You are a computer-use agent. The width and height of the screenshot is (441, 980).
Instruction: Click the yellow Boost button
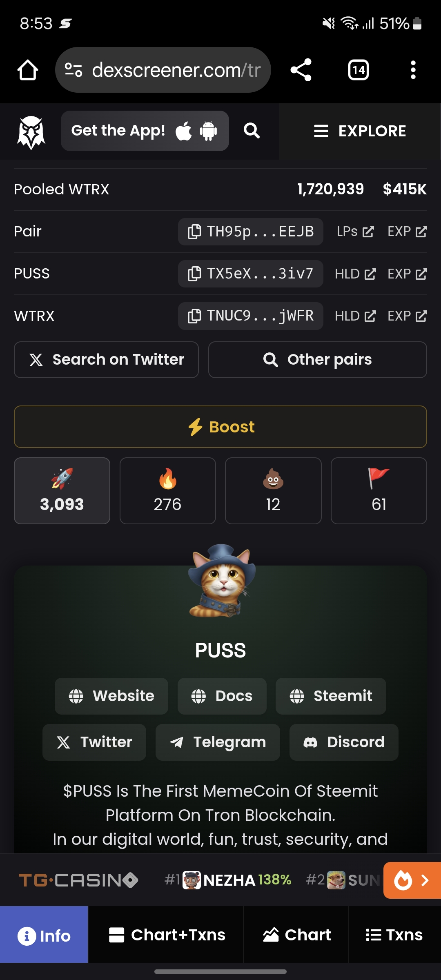(x=220, y=427)
